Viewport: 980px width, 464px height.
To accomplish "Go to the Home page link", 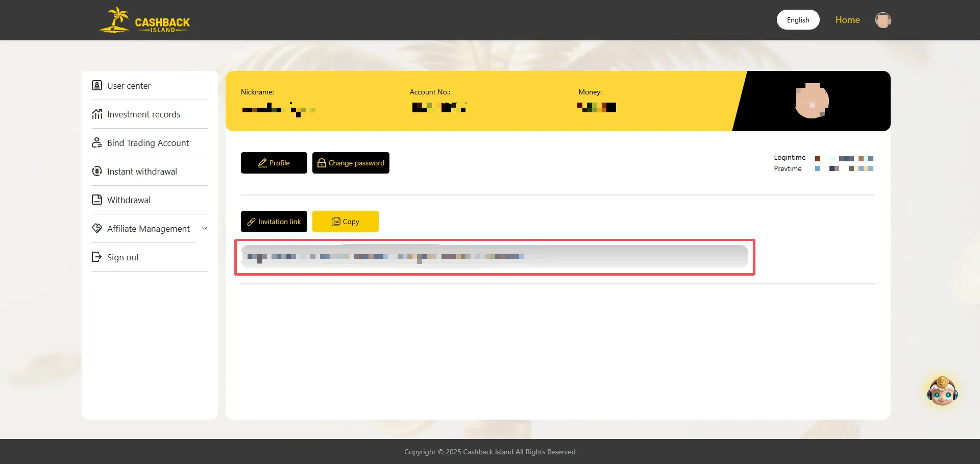I will (847, 20).
